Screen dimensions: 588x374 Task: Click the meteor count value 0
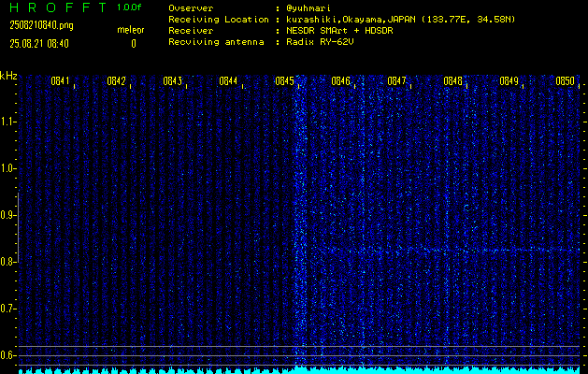point(134,44)
